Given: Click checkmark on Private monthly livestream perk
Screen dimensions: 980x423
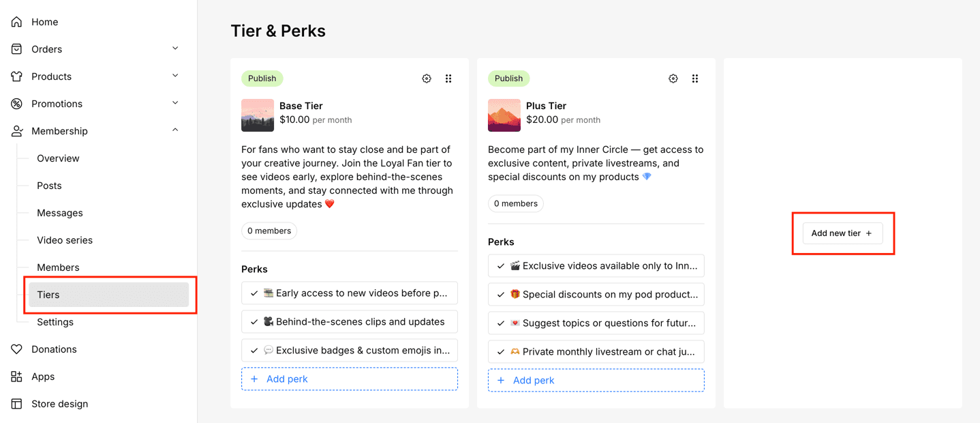Looking at the screenshot, I should tap(501, 352).
